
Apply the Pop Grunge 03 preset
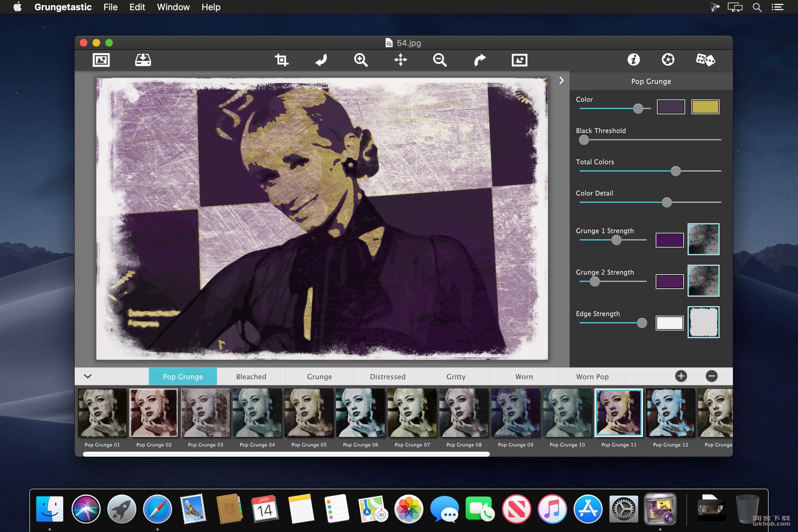point(205,413)
